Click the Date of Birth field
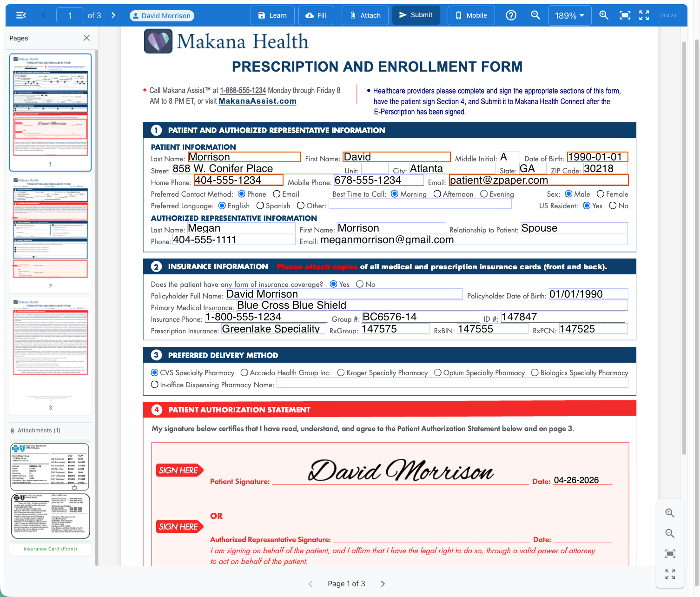700x597 pixels. (x=597, y=157)
